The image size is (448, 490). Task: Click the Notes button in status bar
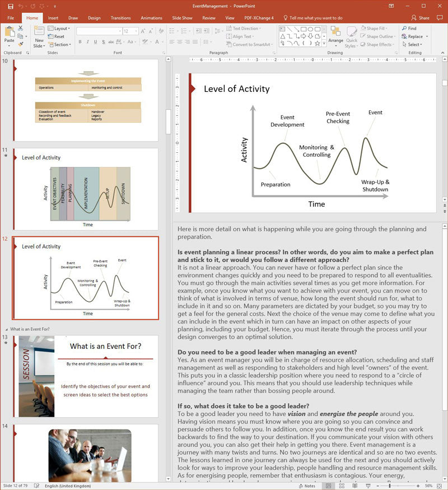click(x=307, y=486)
